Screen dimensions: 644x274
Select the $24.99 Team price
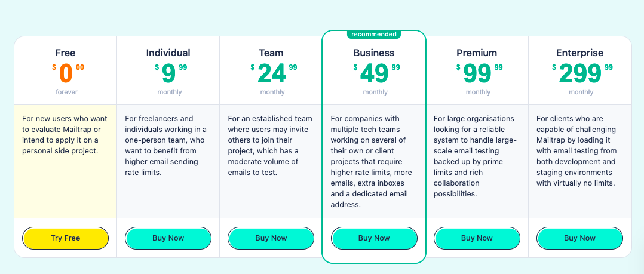(x=273, y=73)
